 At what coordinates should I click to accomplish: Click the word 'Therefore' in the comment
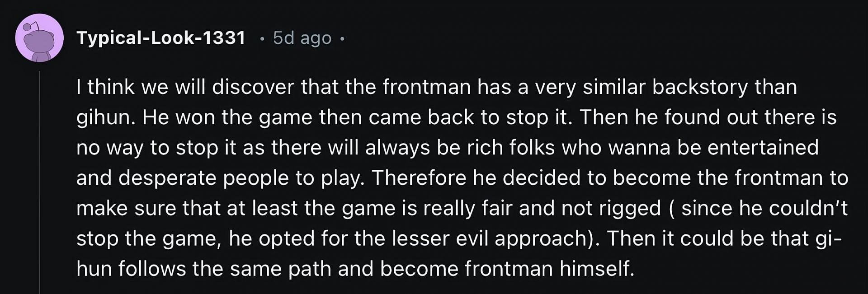pos(419,178)
